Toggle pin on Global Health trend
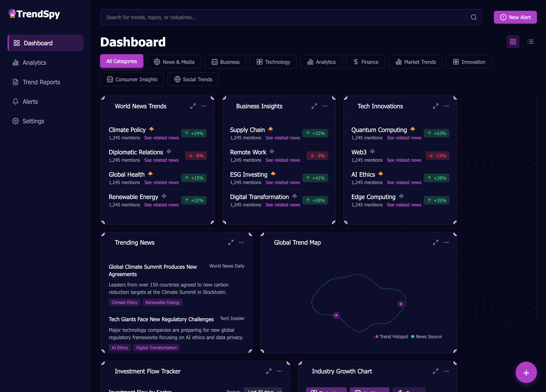Image resolution: width=546 pixels, height=392 pixels. [x=150, y=174]
